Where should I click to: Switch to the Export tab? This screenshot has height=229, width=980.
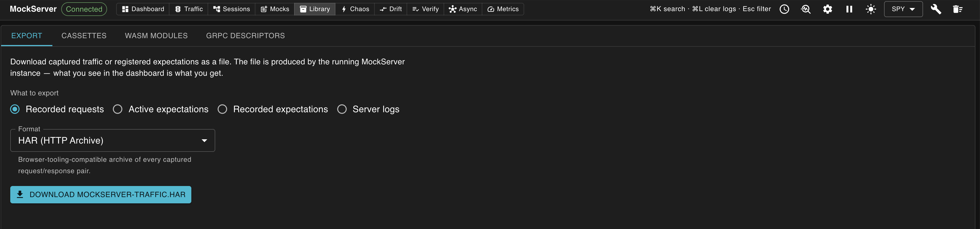point(27,36)
